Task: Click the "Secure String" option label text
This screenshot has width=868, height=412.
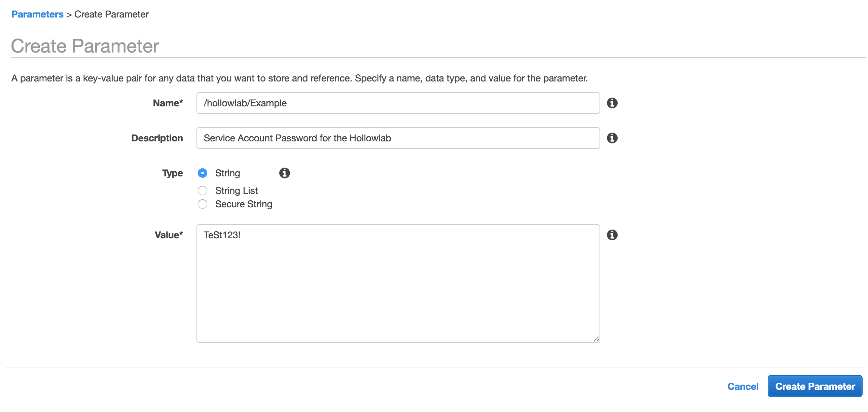Action: point(243,204)
